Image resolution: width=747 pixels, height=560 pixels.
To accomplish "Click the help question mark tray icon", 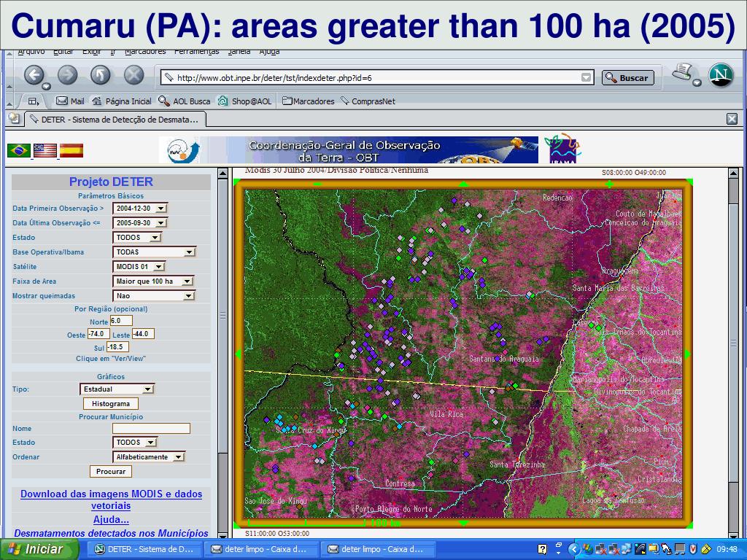I will [x=542, y=549].
